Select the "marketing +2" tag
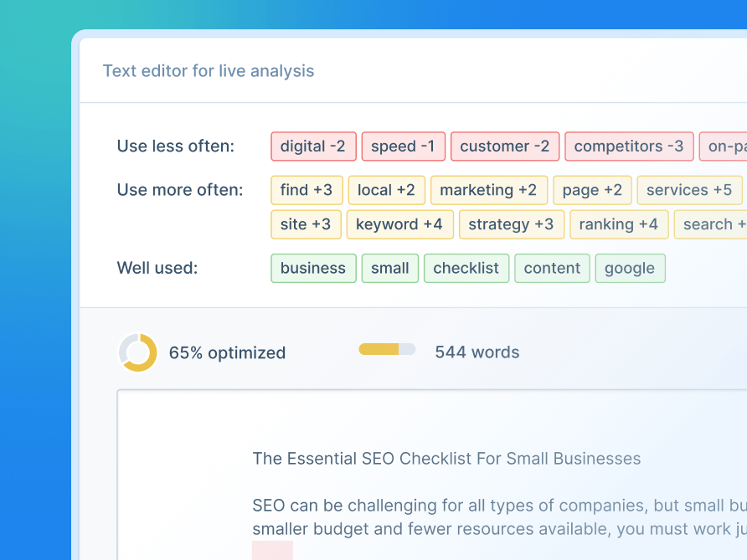 point(489,190)
